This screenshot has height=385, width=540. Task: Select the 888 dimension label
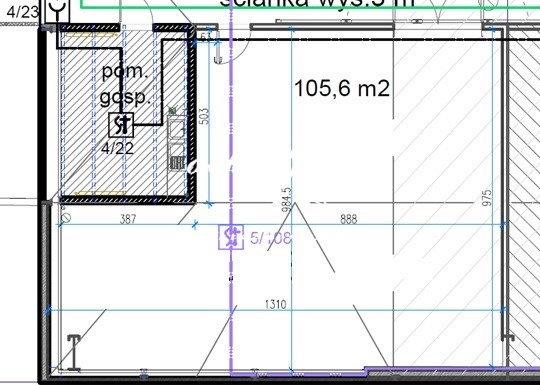349,219
